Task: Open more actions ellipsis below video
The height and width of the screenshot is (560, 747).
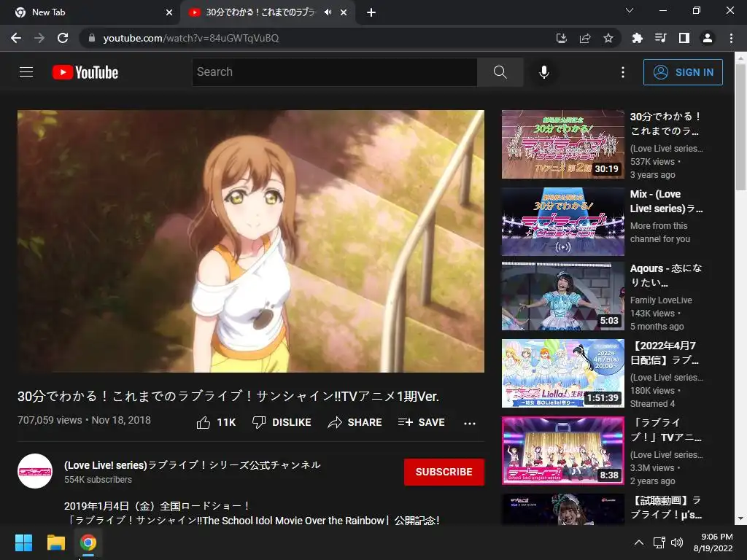Action: pyautogui.click(x=470, y=423)
